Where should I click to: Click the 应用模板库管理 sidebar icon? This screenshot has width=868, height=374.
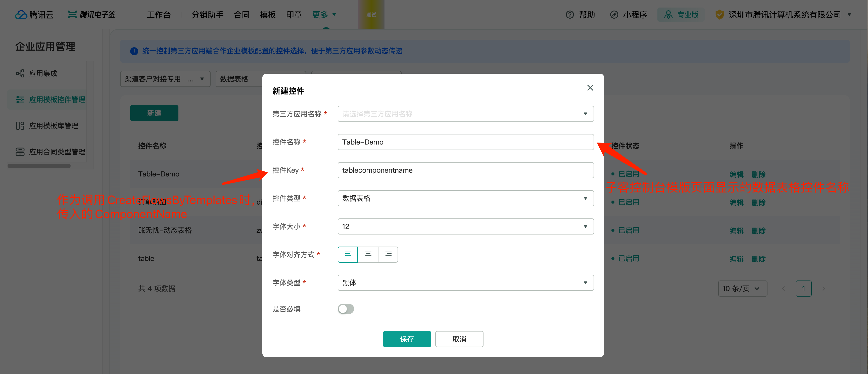tap(20, 126)
